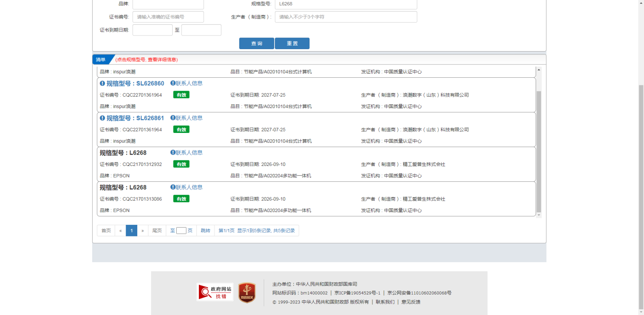Viewport: 644px width, 315px height.
Task: Click the results list scrollbar thumb
Action: [x=539, y=151]
